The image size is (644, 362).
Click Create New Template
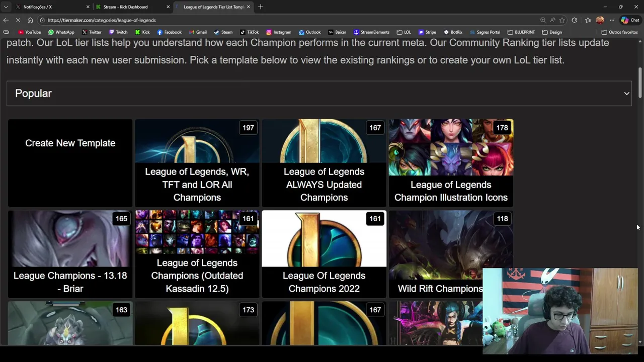coord(70,163)
